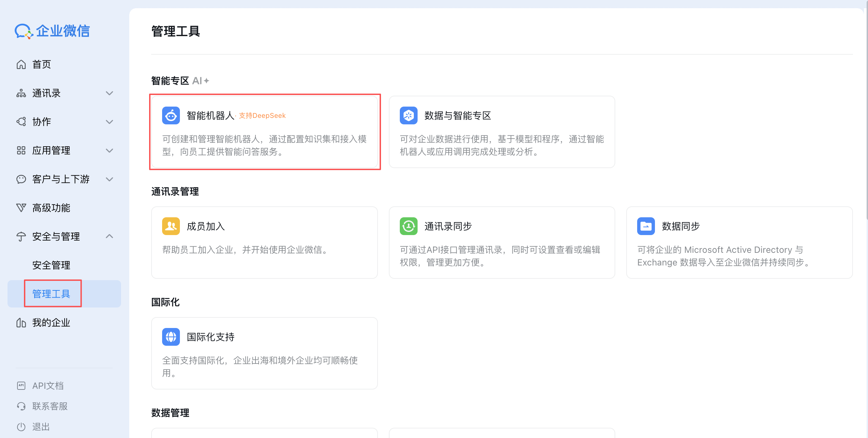Click the 智能专区 AI section heading

click(170, 81)
